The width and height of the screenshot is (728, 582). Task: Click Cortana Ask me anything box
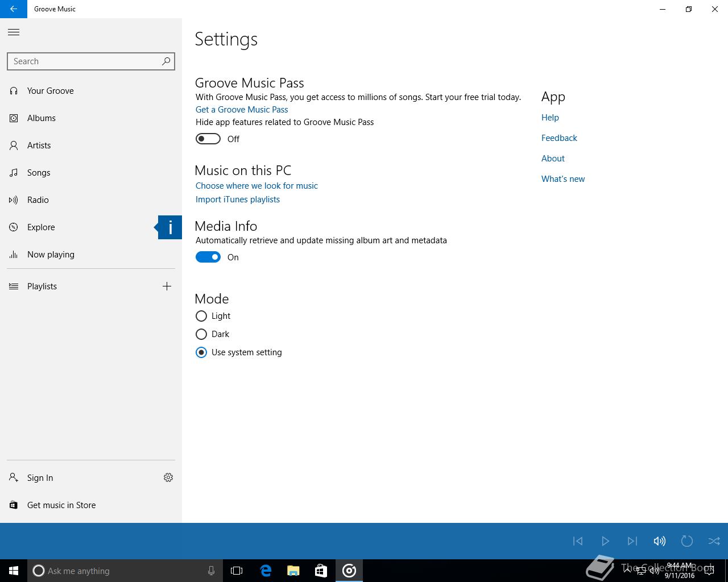coord(124,571)
